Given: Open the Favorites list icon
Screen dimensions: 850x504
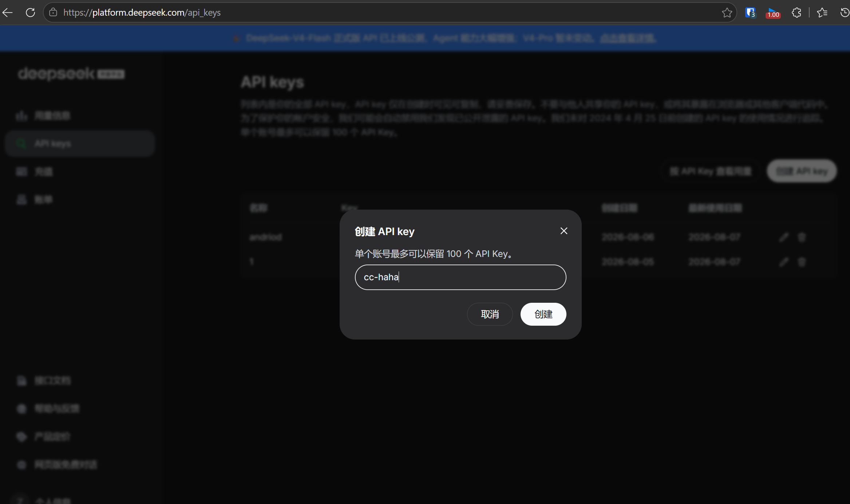Looking at the screenshot, I should click(822, 13).
